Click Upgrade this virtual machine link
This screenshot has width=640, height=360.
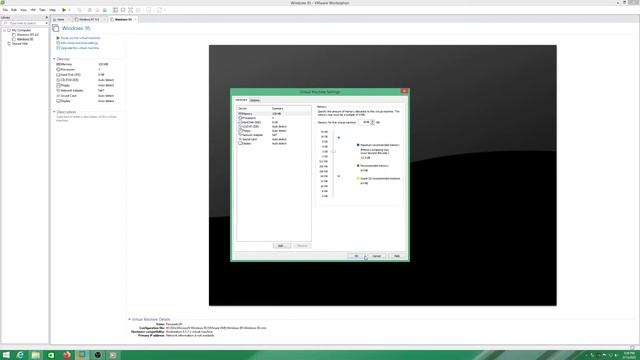[80, 48]
